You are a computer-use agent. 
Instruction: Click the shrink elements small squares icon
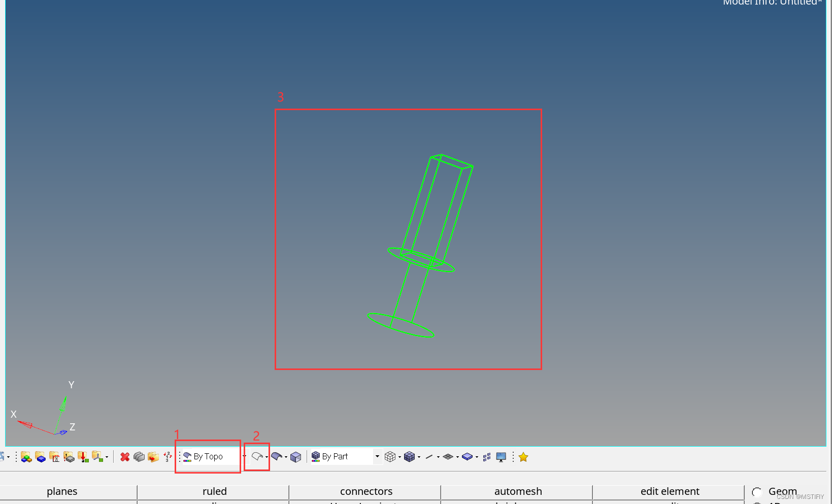pos(487,457)
